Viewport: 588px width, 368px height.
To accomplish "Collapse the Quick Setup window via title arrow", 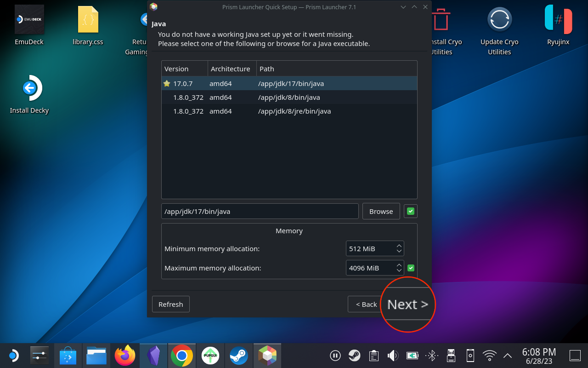I will (403, 7).
